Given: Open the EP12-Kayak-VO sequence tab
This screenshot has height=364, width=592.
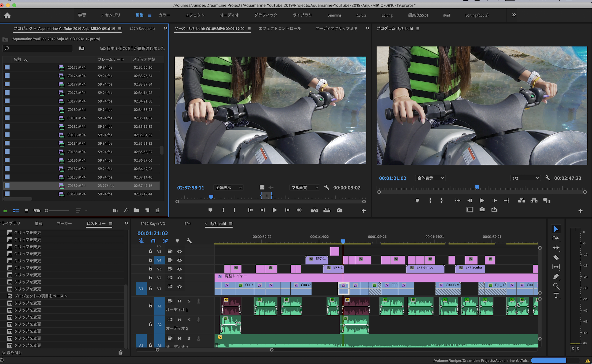Looking at the screenshot, I should tap(153, 224).
